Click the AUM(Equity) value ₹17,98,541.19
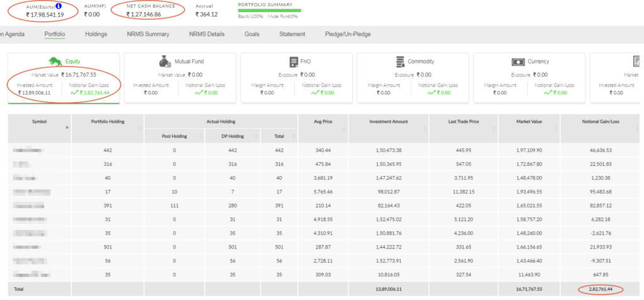Image resolution: width=644 pixels, height=300 pixels. [x=45, y=15]
